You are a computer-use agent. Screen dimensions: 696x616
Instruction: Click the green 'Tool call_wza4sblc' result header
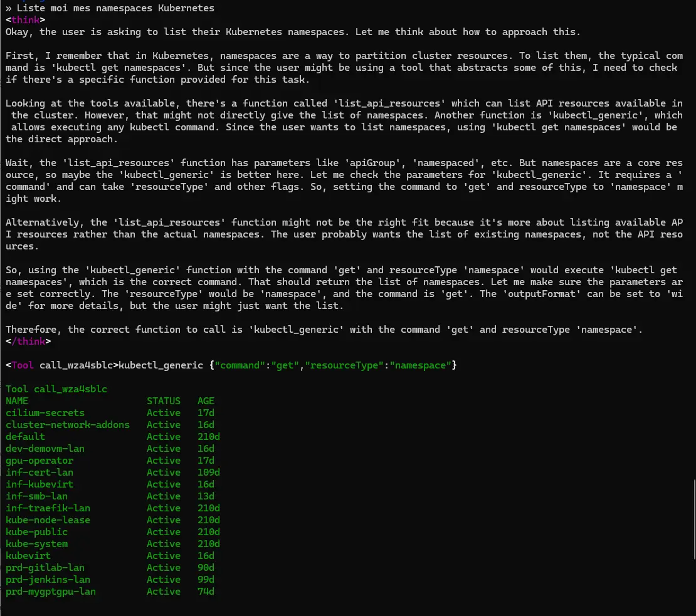pyautogui.click(x=56, y=389)
